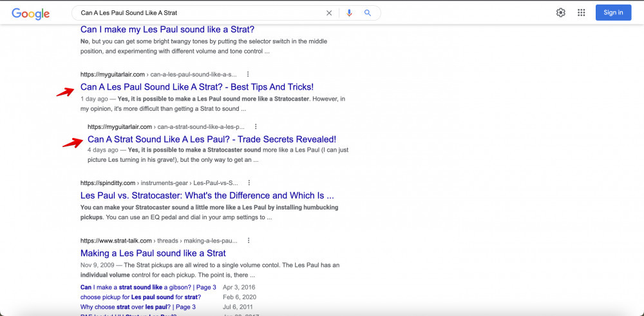The width and height of the screenshot is (644, 316).
Task: Open 'Les Paul vs. Stratocaster: What's the Difference' result
Action: point(207,195)
